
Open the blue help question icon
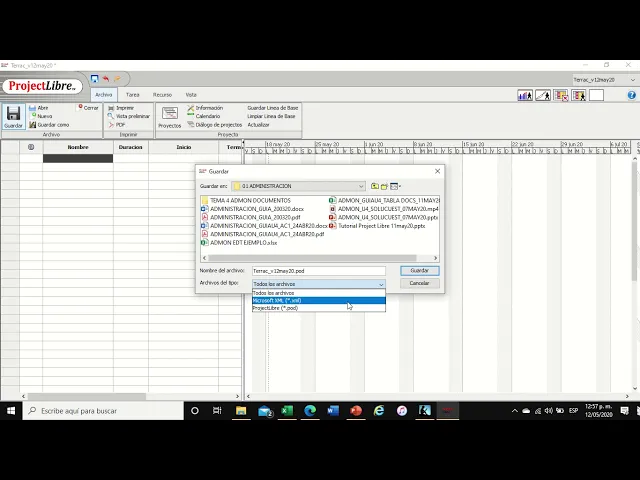point(631,95)
